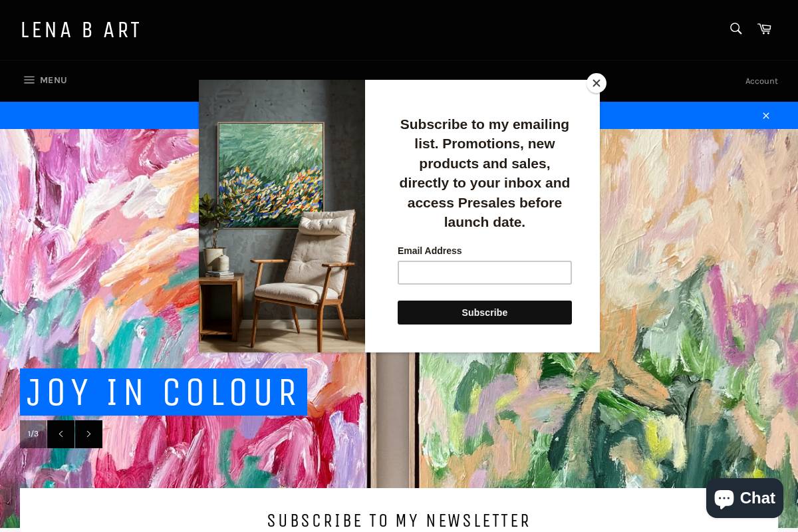
Task: Click the armchair painting image in popup
Action: click(282, 216)
